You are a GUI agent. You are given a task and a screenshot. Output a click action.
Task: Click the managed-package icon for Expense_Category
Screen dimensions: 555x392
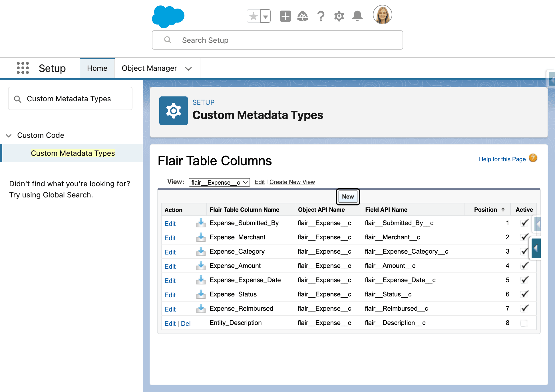pyautogui.click(x=201, y=251)
